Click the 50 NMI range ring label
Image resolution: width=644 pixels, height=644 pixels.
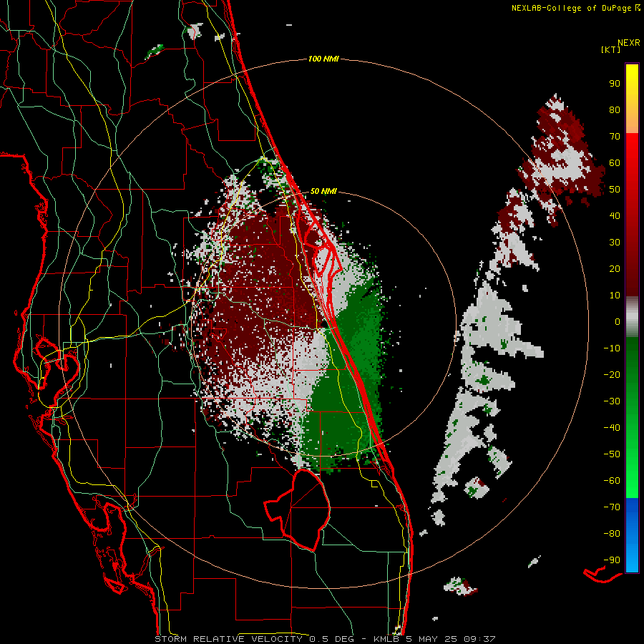click(x=323, y=191)
